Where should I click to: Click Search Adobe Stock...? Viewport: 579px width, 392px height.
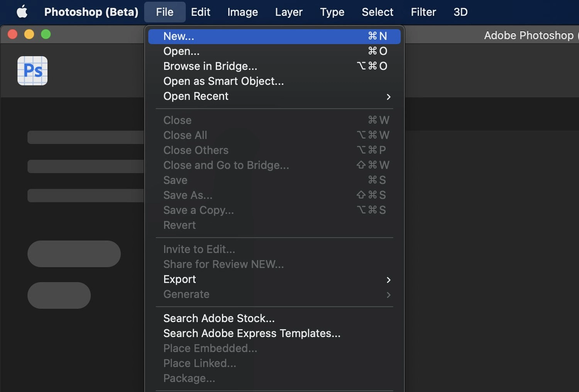274,318
